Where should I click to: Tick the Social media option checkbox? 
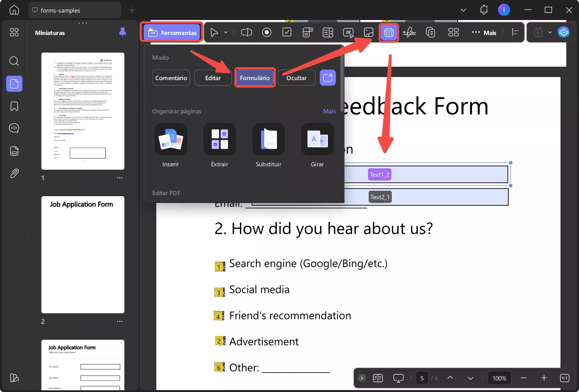(220, 292)
